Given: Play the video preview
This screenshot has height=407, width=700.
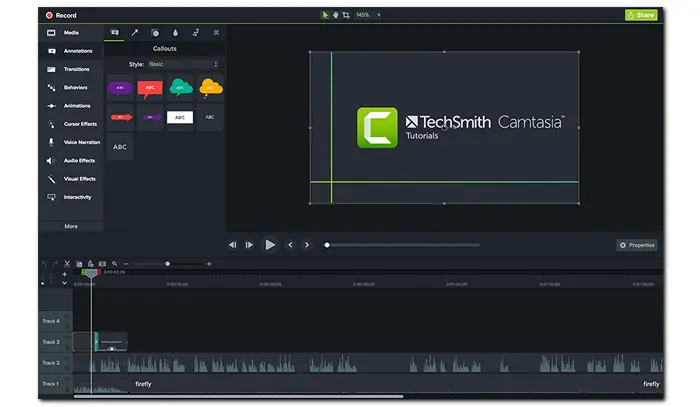Looking at the screenshot, I should click(x=270, y=245).
